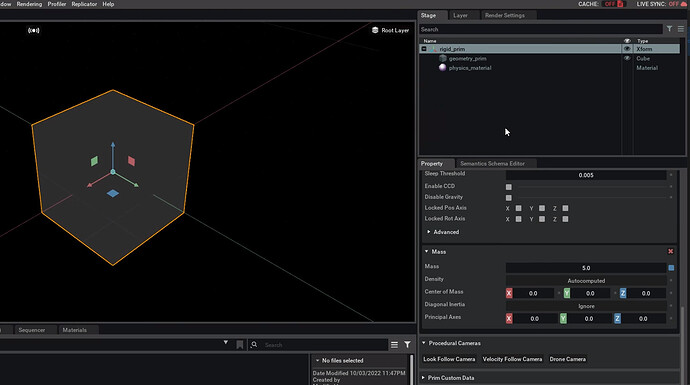The width and height of the screenshot is (690, 385).
Task: Open the Semantics Schema Editor tab
Action: coord(492,164)
